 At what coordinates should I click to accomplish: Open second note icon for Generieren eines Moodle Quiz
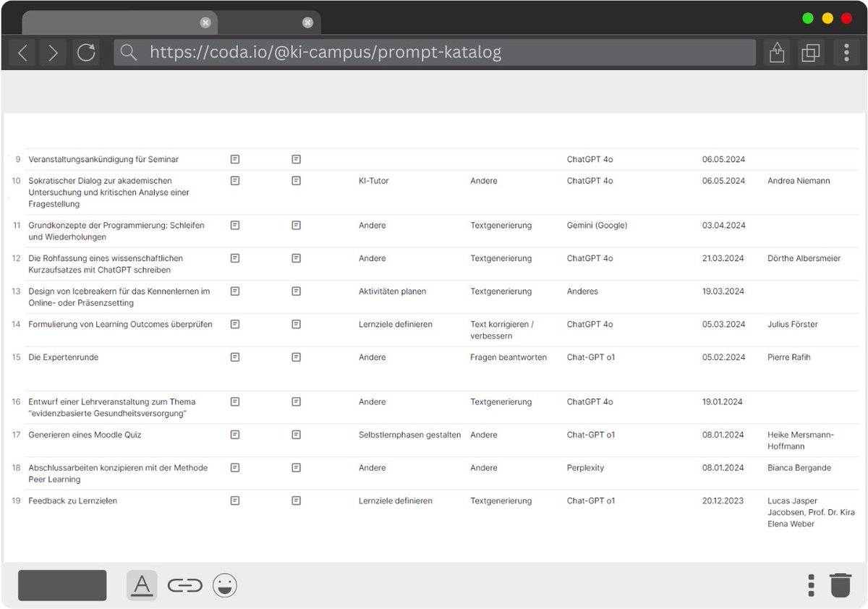[296, 435]
